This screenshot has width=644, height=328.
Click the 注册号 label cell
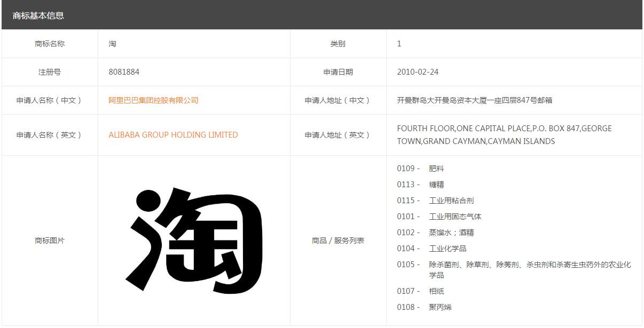point(50,72)
